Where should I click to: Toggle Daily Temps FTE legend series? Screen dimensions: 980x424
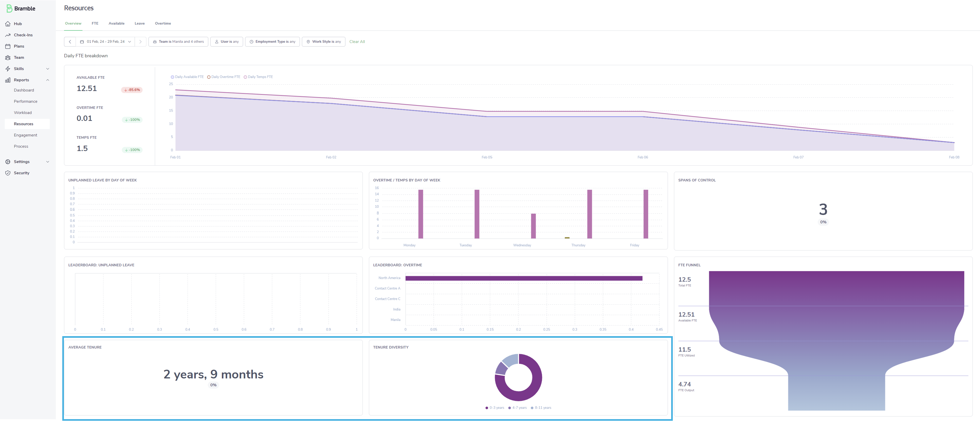245,77
